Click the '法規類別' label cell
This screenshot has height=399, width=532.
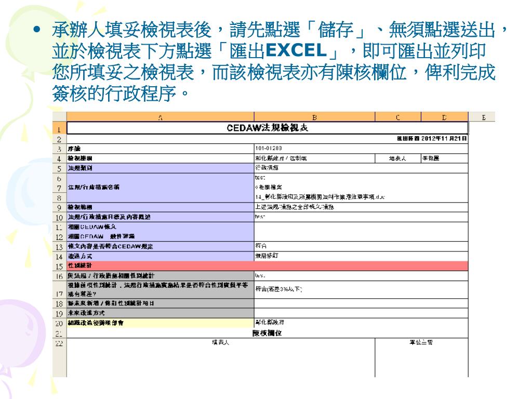160,168
